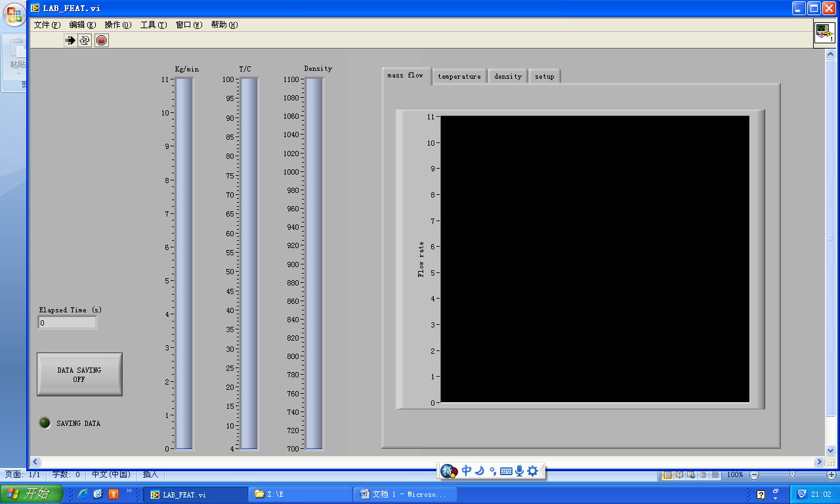Viewport: 840px width, 504px height.
Task: Click the tray icon left of the clock
Action: [801, 494]
